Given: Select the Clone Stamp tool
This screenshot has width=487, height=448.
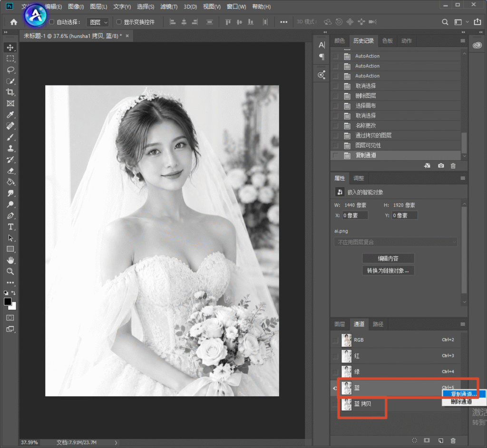Looking at the screenshot, I should point(10,148).
